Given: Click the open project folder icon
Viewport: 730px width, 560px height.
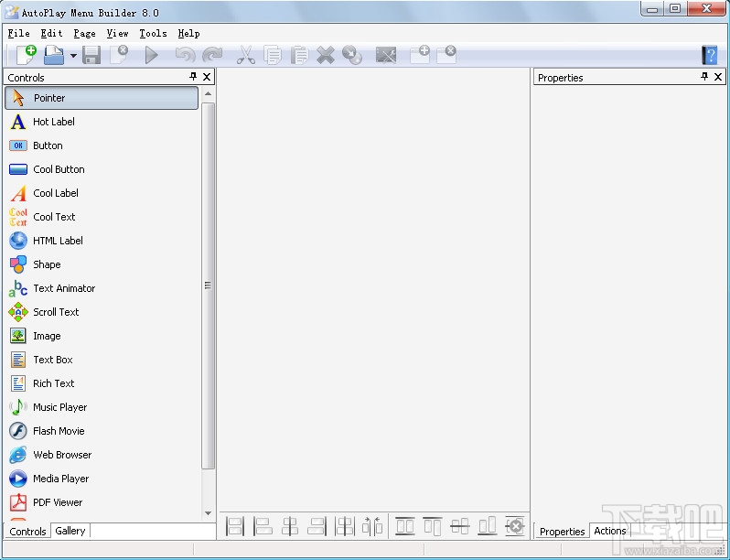Looking at the screenshot, I should (55, 55).
